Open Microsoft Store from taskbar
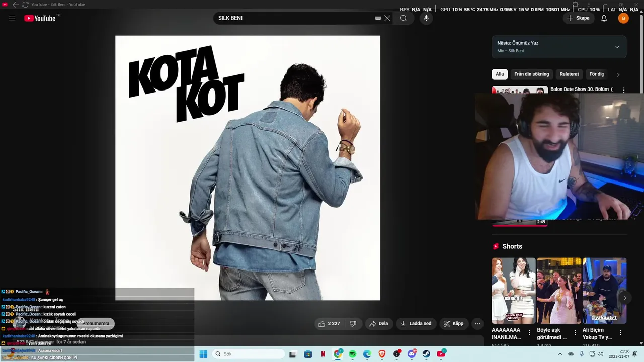The width and height of the screenshot is (644, 362). (308, 354)
